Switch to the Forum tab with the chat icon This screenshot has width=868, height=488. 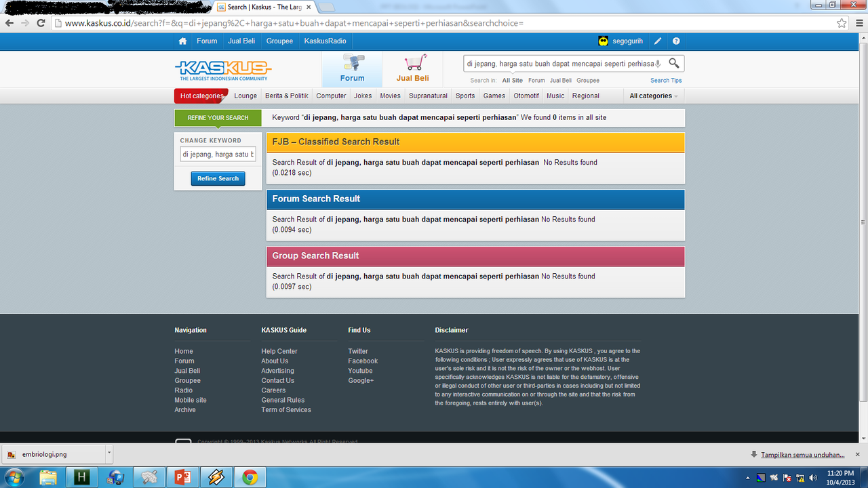352,68
